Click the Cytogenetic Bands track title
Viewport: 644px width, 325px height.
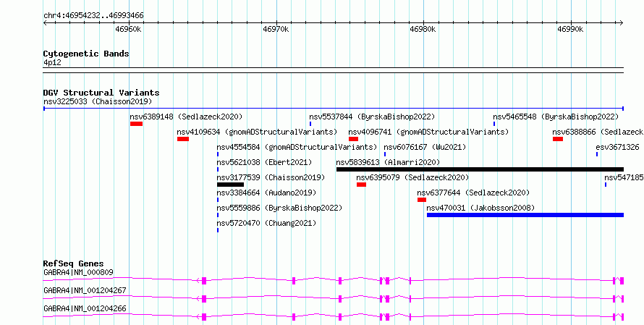86,54
